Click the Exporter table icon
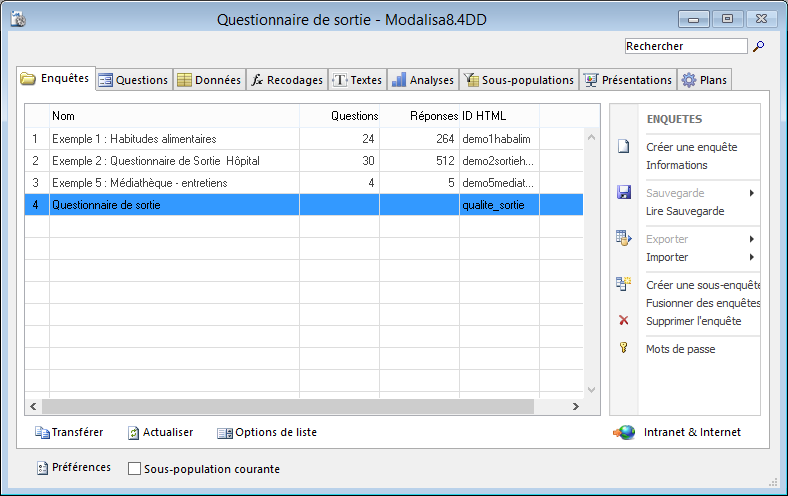Screen dimensions: 788x496 coord(624,238)
